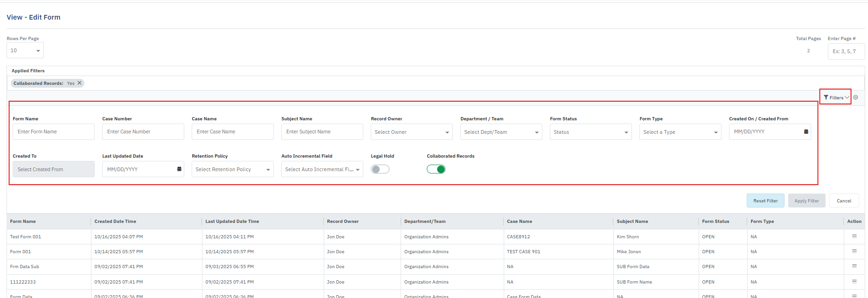868x298 pixels.
Task: Remove the Collaborated Records applied filter chip
Action: click(x=80, y=83)
